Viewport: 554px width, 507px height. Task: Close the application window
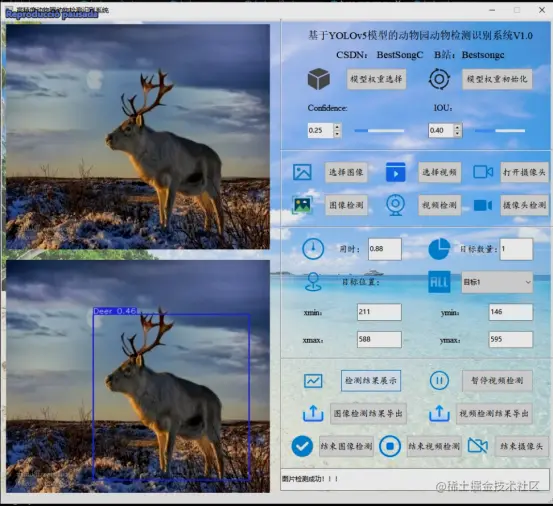point(542,10)
